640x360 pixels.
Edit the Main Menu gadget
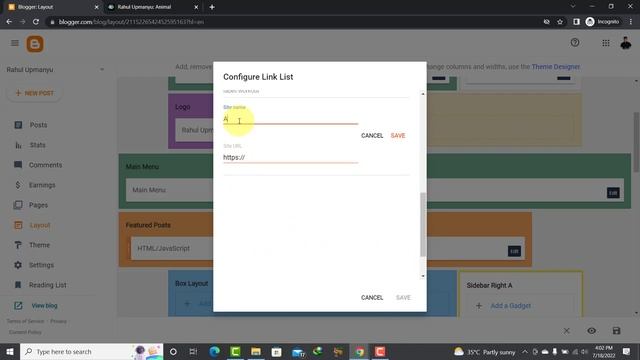(613, 193)
